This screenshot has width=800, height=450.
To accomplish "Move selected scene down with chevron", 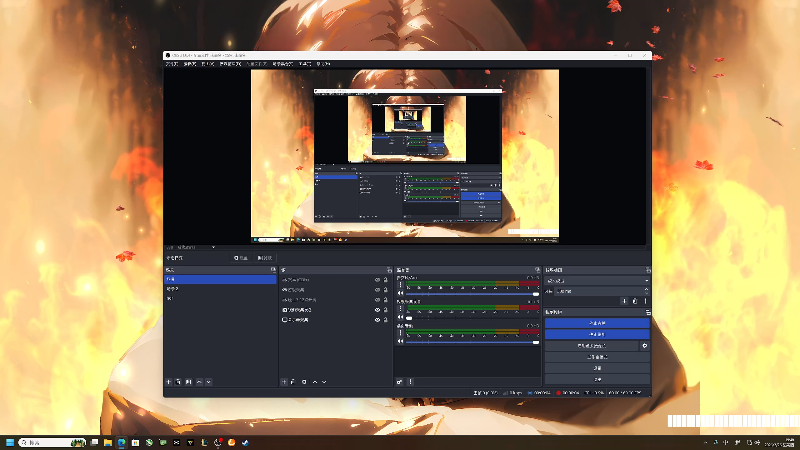I will (209, 382).
